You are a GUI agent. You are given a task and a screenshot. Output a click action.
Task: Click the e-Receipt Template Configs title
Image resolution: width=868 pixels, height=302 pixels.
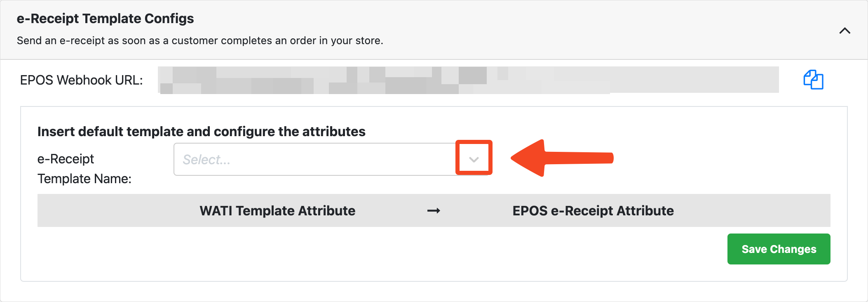(106, 19)
